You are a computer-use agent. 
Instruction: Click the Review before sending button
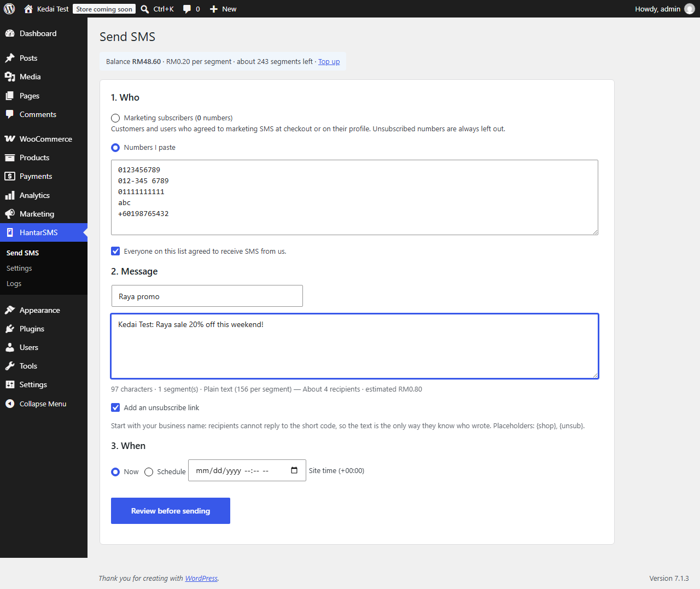(x=171, y=511)
